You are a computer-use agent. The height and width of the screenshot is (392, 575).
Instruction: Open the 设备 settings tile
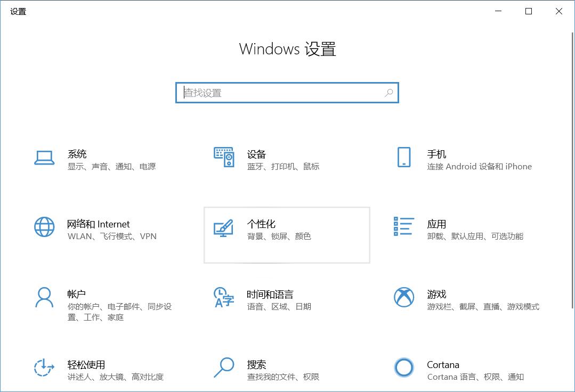(x=257, y=154)
